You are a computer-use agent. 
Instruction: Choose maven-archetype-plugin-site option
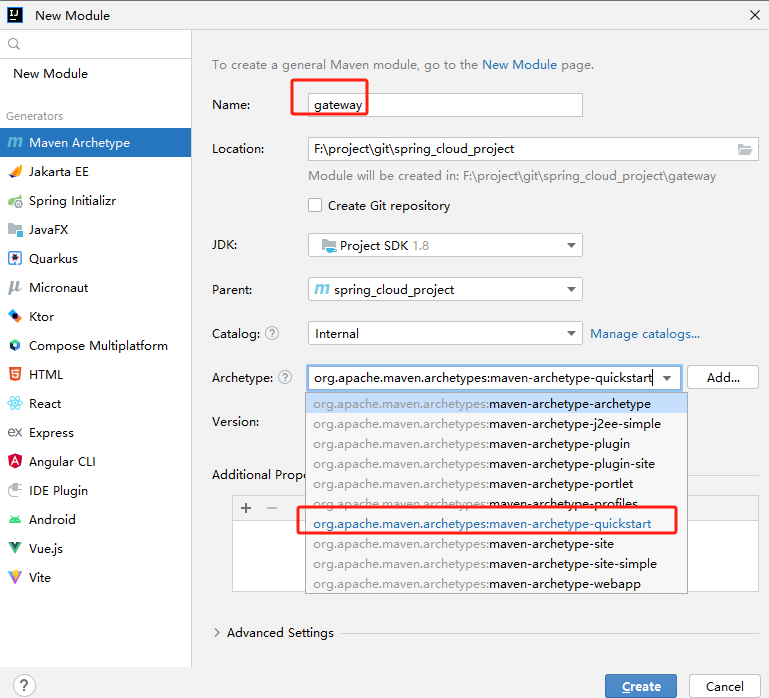tap(496, 464)
